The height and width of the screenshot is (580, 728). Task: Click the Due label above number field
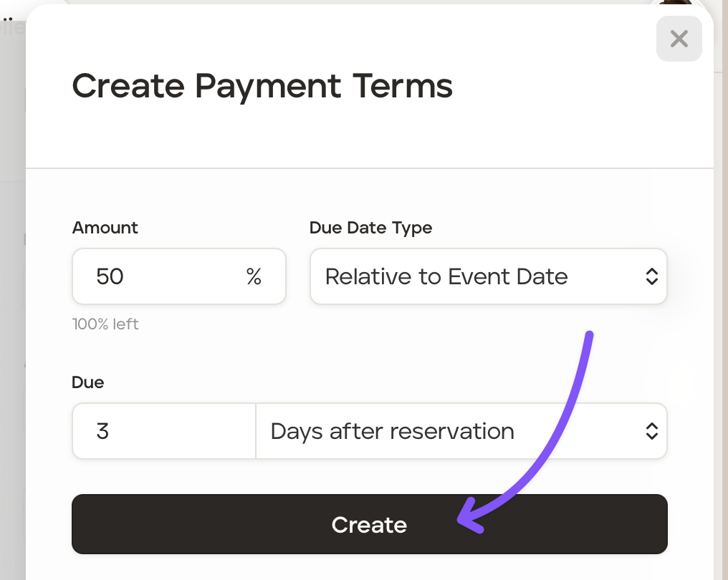pos(87,382)
